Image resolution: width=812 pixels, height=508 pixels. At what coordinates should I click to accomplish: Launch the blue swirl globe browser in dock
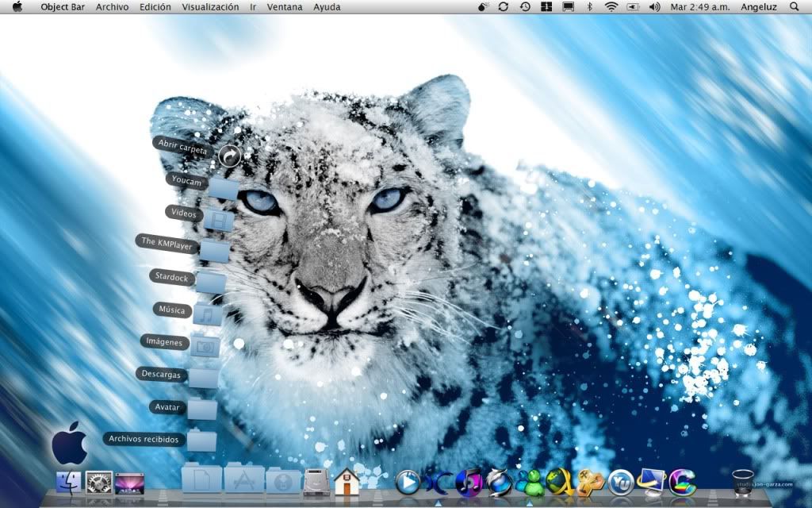pyautogui.click(x=500, y=483)
